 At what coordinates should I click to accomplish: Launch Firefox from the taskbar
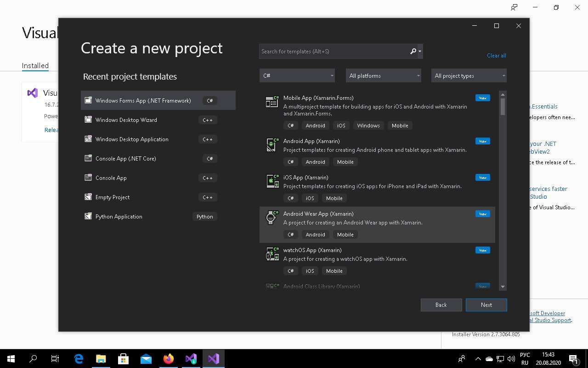tap(168, 359)
